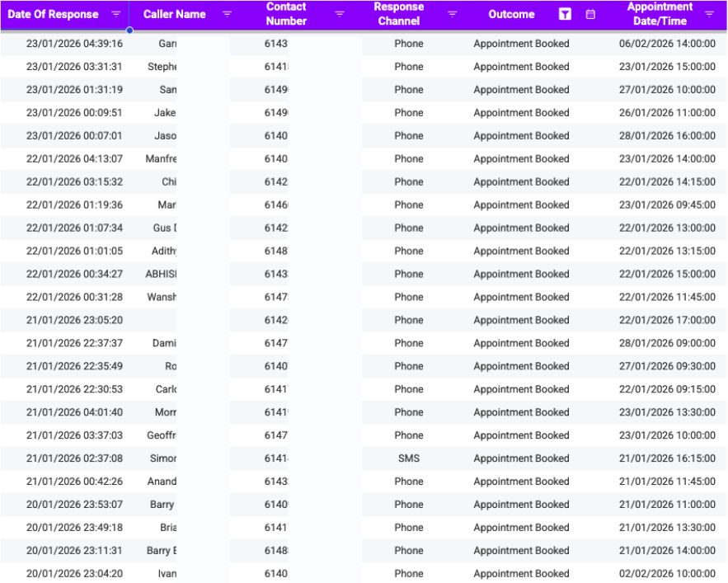Viewport: 728px width, 583px height.
Task: Open the Date Of Response column filter menu
Action: (116, 14)
